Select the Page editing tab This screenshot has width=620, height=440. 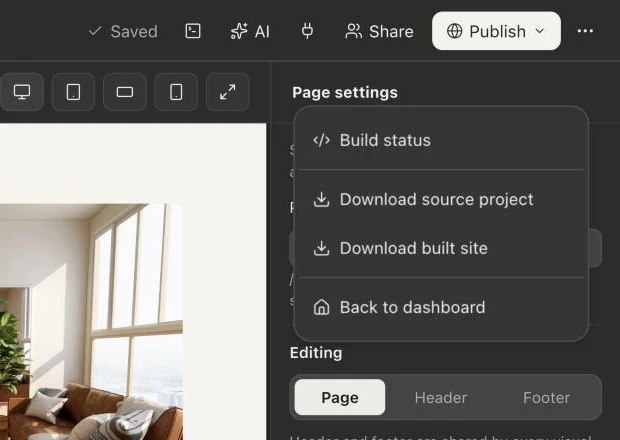tap(340, 397)
